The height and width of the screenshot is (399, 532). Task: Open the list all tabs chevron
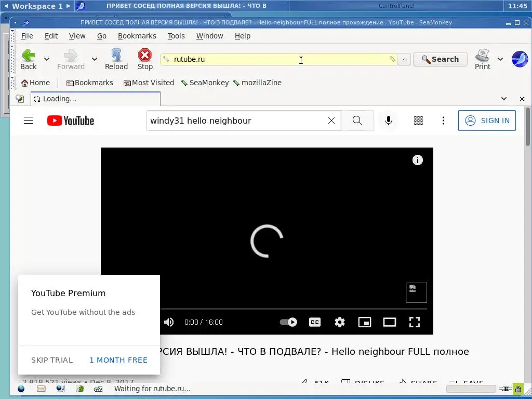504,99
